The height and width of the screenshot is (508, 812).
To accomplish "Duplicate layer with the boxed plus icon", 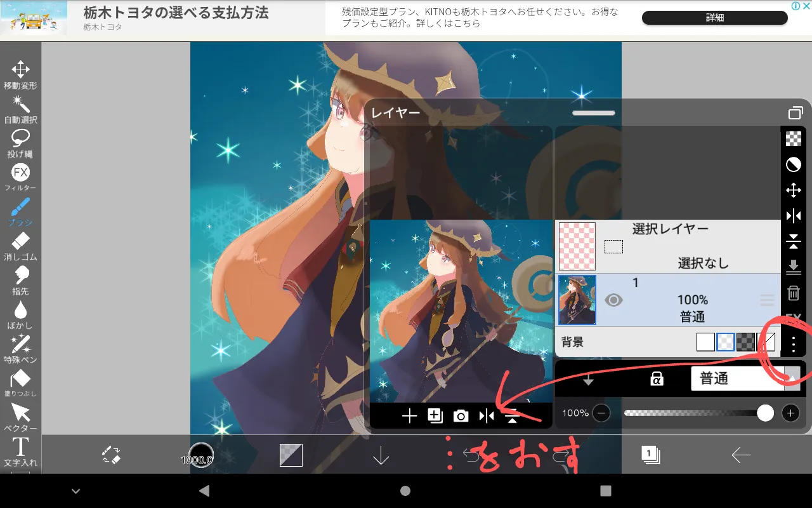I will tap(435, 416).
